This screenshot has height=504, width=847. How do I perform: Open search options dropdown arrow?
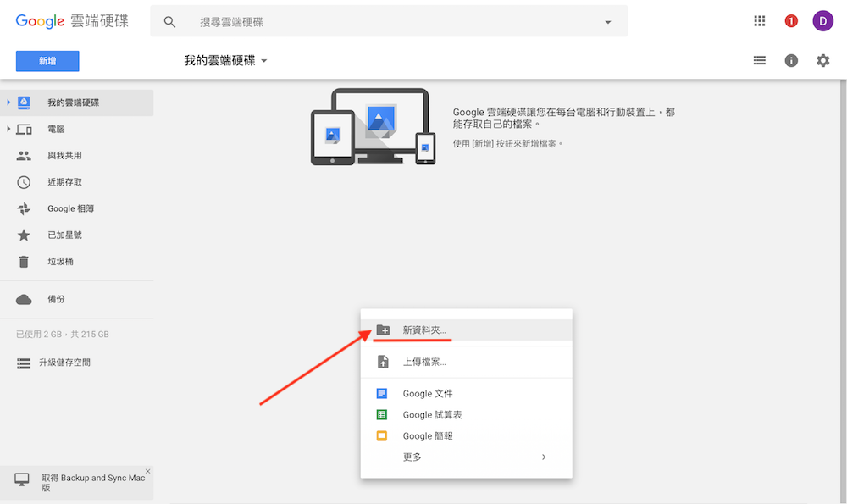607,22
